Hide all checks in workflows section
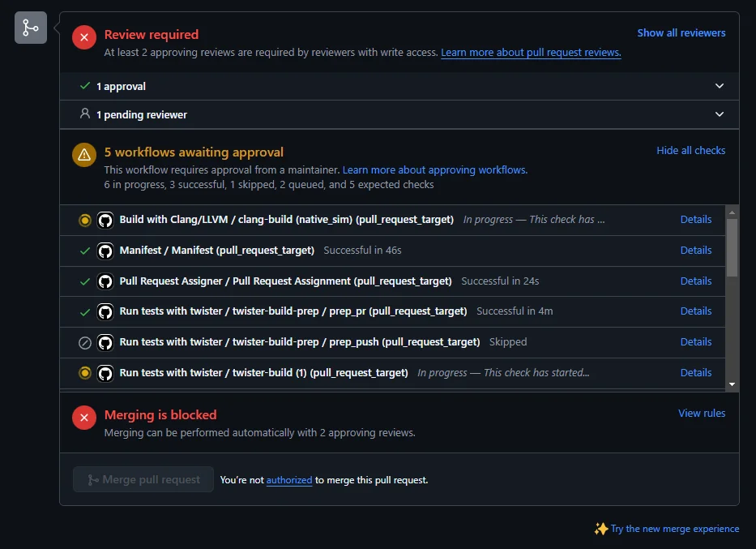Screen dimensions: 756x549 tap(690, 150)
